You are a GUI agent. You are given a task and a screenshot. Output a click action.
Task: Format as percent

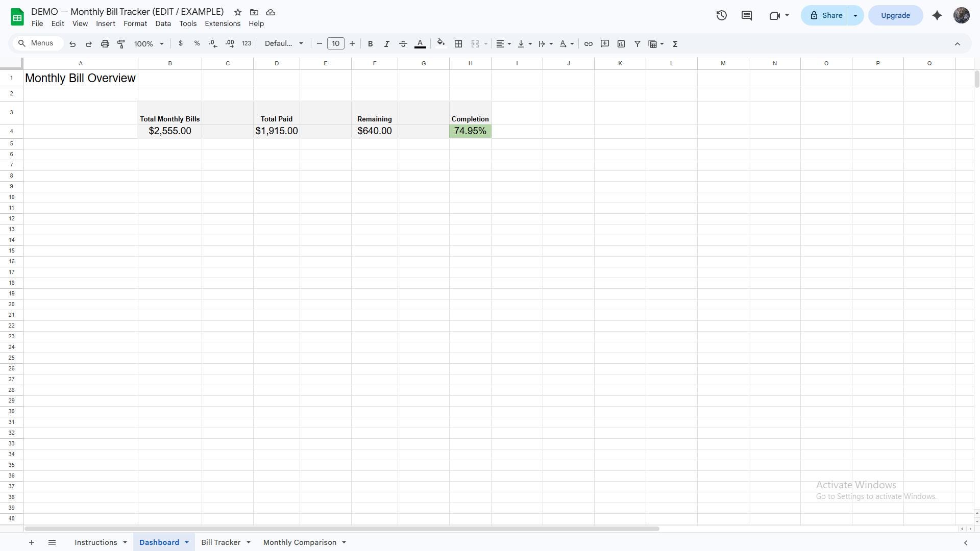pyautogui.click(x=197, y=44)
